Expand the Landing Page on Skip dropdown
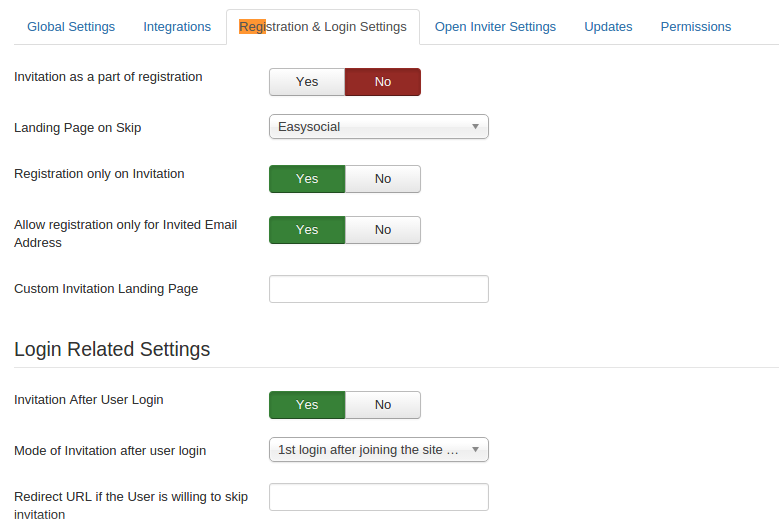The image size is (779, 528). pos(378,127)
